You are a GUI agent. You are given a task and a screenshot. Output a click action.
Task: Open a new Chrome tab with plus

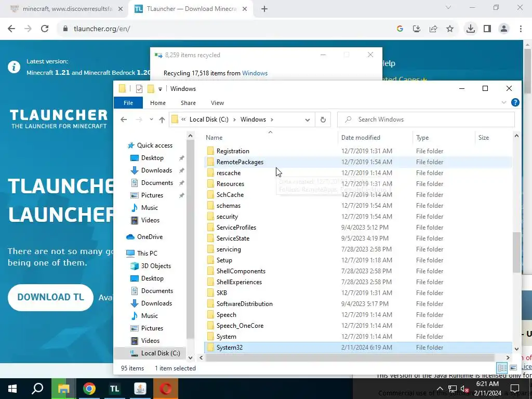pos(264,9)
